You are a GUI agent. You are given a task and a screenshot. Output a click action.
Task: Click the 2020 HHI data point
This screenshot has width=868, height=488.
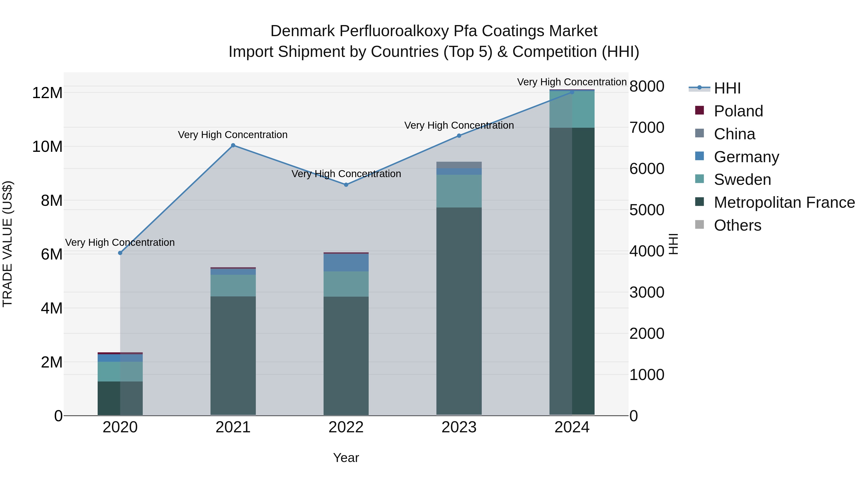[120, 253]
